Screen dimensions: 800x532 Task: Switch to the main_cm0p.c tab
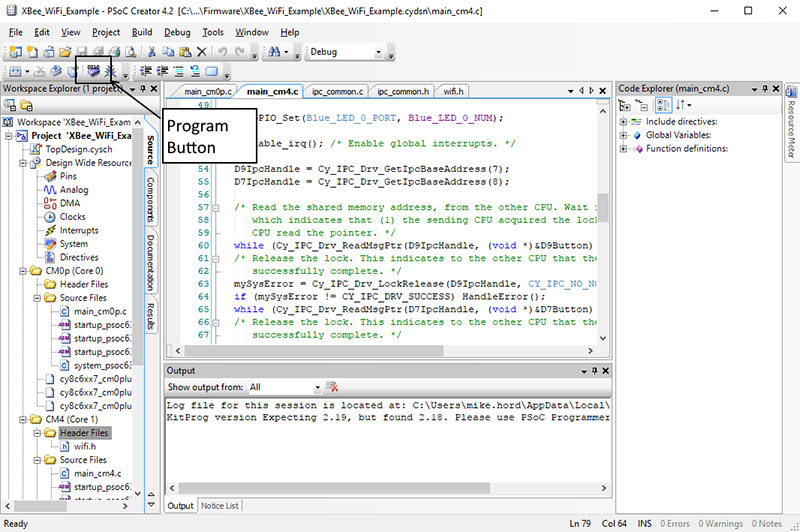(x=208, y=92)
